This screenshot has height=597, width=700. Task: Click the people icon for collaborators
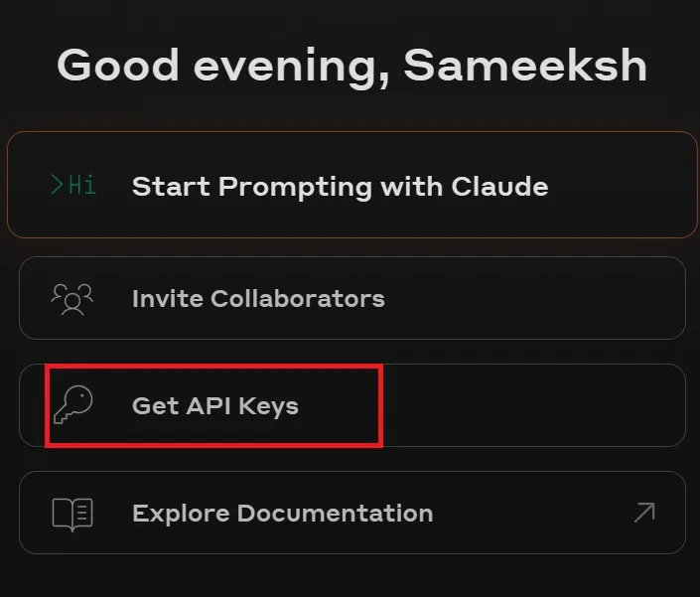(71, 298)
